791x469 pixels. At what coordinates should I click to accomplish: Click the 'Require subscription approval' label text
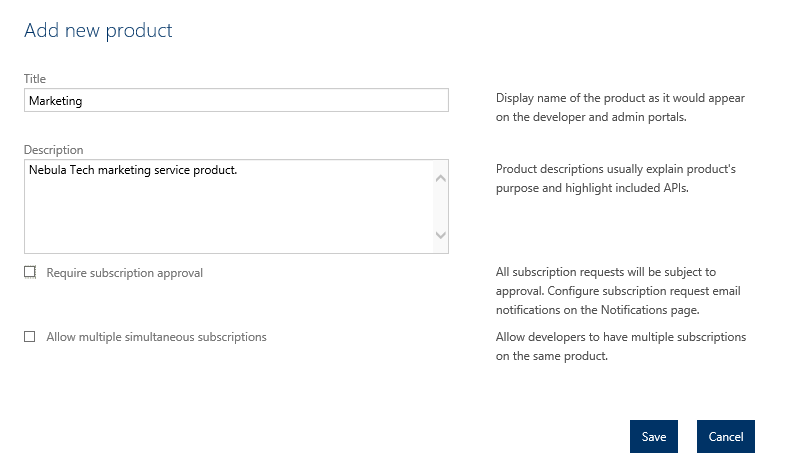coord(124,273)
